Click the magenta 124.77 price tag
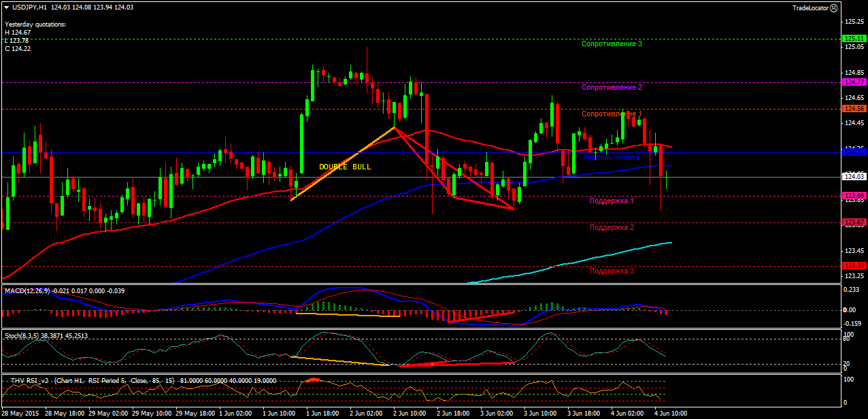 853,82
